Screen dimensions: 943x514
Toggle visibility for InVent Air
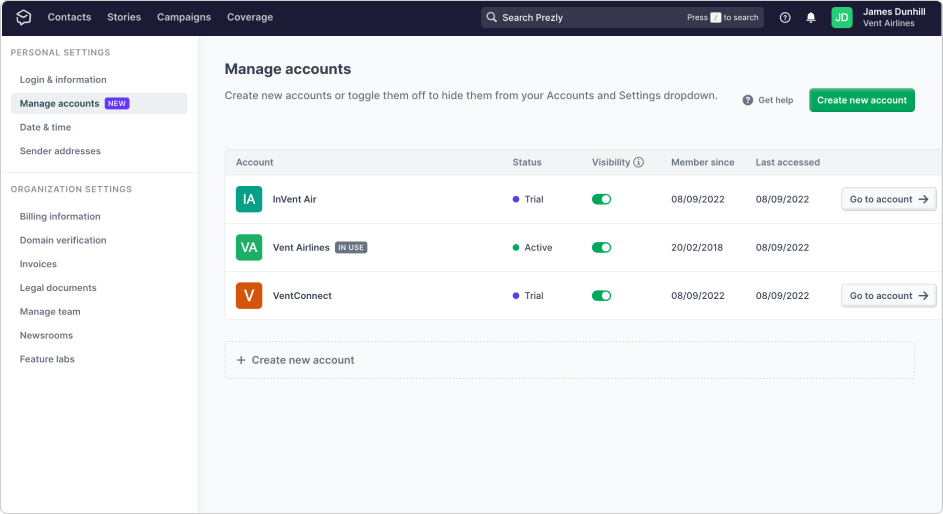pyautogui.click(x=601, y=199)
